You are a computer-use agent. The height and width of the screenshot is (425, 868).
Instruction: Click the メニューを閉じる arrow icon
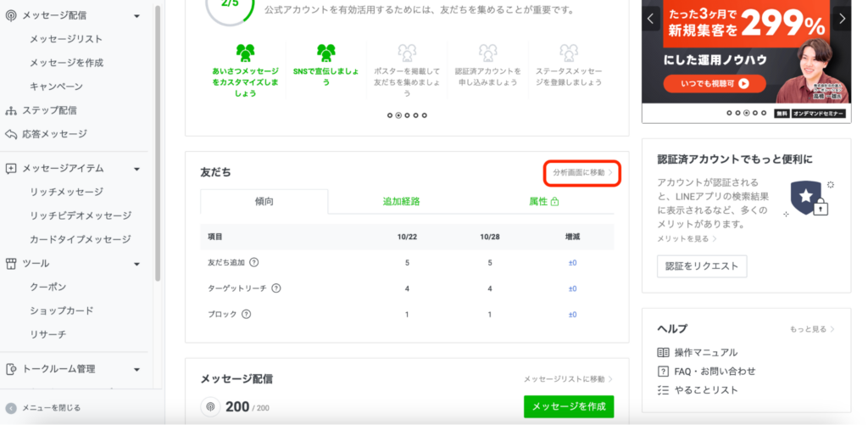pyautogui.click(x=11, y=408)
